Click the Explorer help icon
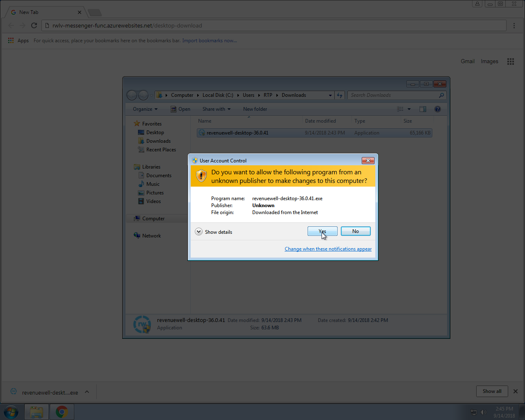525x420 pixels. tap(438, 109)
